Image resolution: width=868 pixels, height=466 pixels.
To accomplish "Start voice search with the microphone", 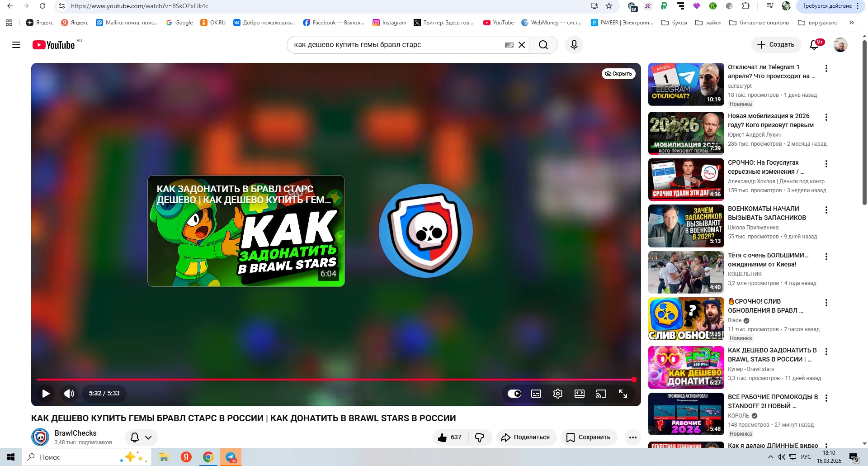I will [574, 45].
